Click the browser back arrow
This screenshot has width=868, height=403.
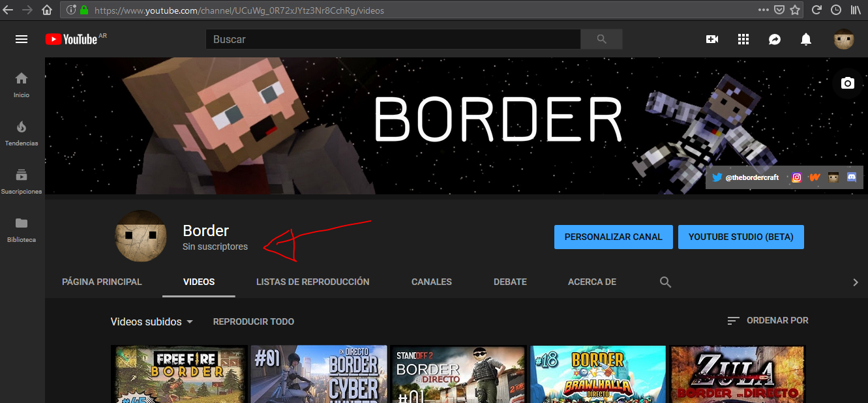(8, 10)
